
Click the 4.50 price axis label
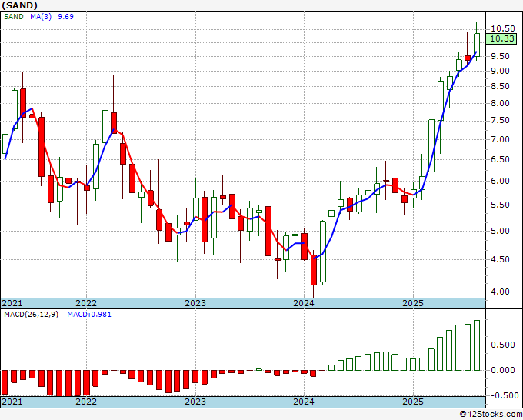click(501, 259)
